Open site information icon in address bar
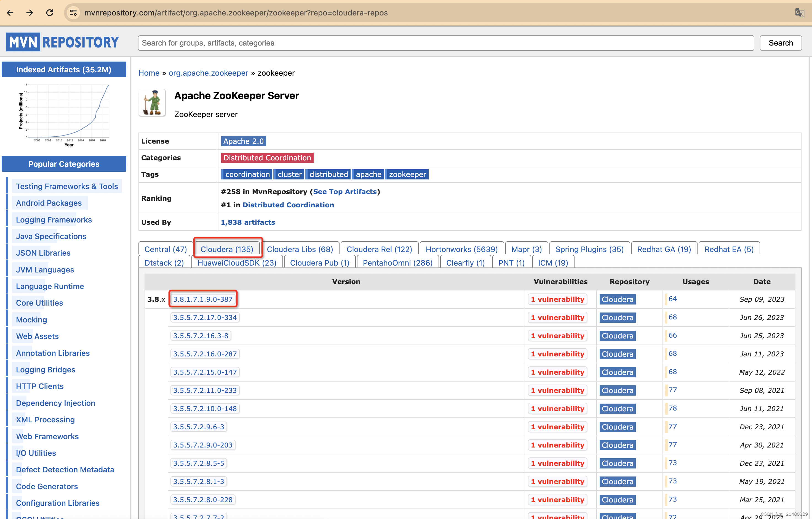 73,13
